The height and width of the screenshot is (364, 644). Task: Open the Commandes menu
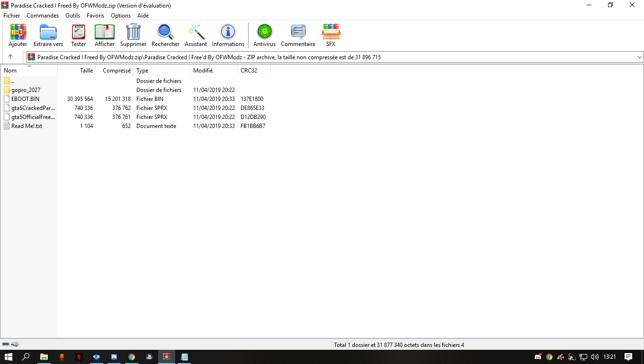43,16
